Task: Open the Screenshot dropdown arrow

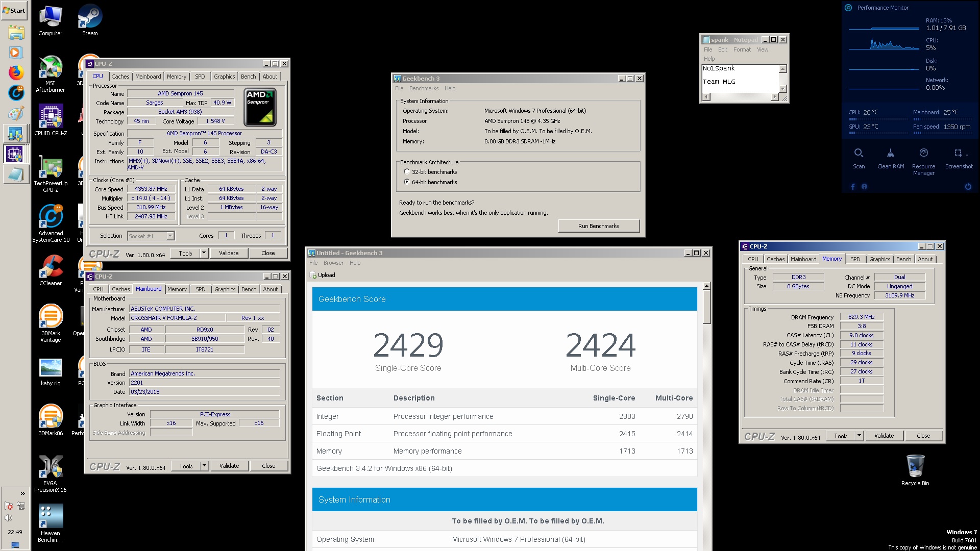Action: 966,154
